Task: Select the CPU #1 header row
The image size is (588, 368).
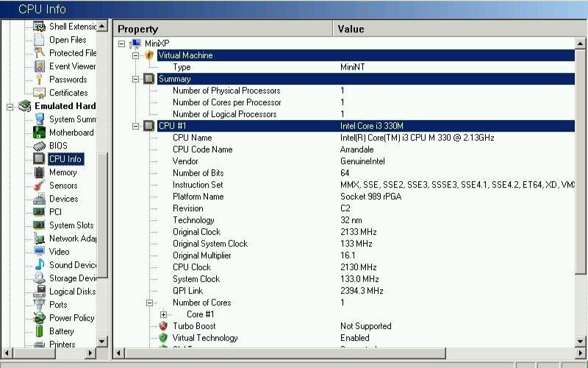Action: click(x=365, y=126)
